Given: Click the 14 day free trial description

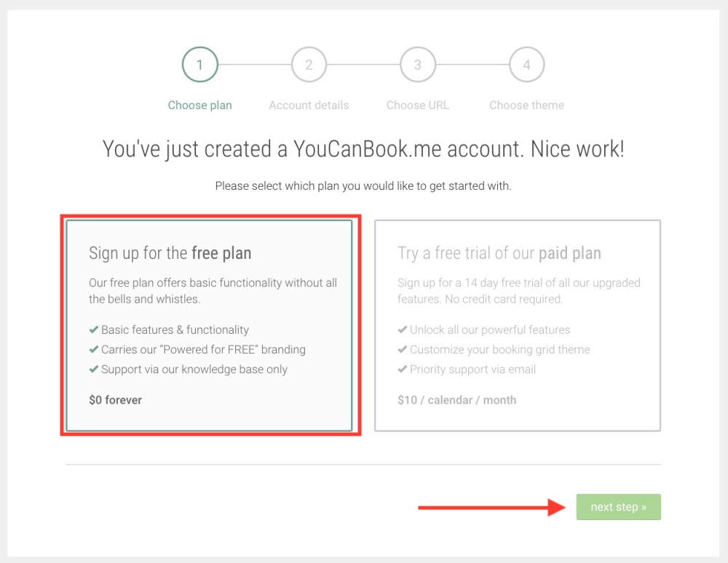Looking at the screenshot, I should (518, 290).
